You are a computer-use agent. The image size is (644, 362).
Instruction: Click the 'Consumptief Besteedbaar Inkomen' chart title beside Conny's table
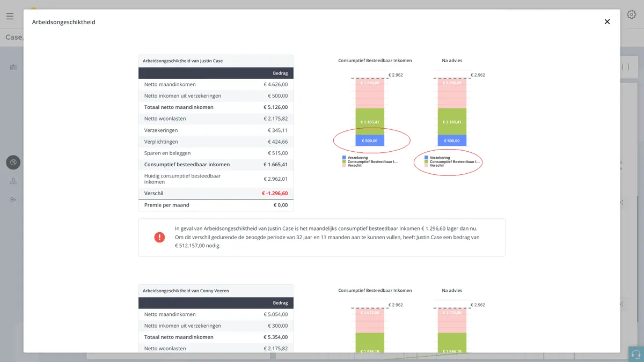[375, 291]
